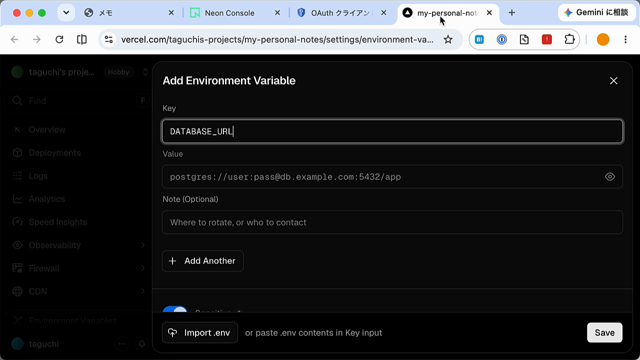Expand the Observability chevron
Image resolution: width=640 pixels, height=360 pixels.
143,245
